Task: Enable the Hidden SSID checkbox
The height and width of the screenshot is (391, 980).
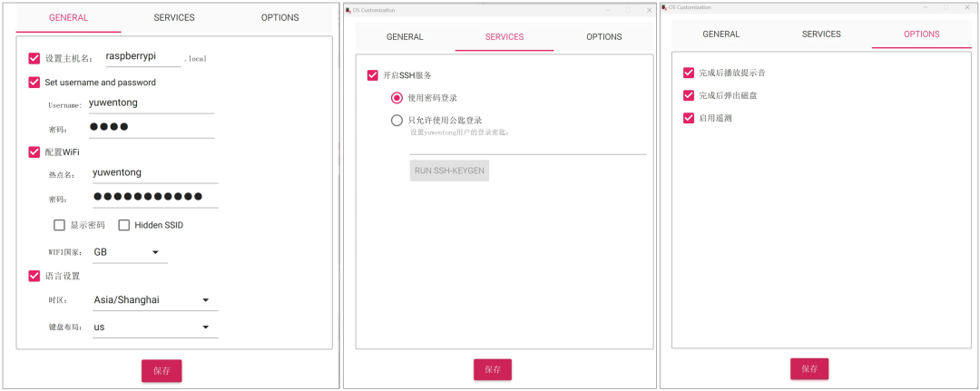Action: tap(123, 225)
